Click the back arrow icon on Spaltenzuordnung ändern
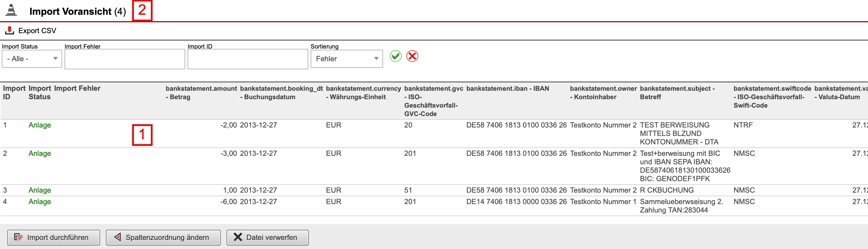Screen dimensions: 868x249 coord(118,237)
